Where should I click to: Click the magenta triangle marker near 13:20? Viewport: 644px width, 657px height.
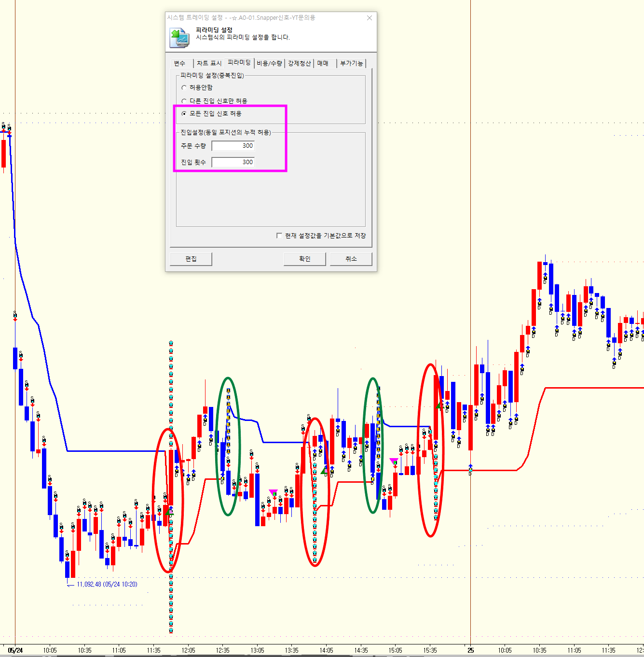(x=273, y=492)
